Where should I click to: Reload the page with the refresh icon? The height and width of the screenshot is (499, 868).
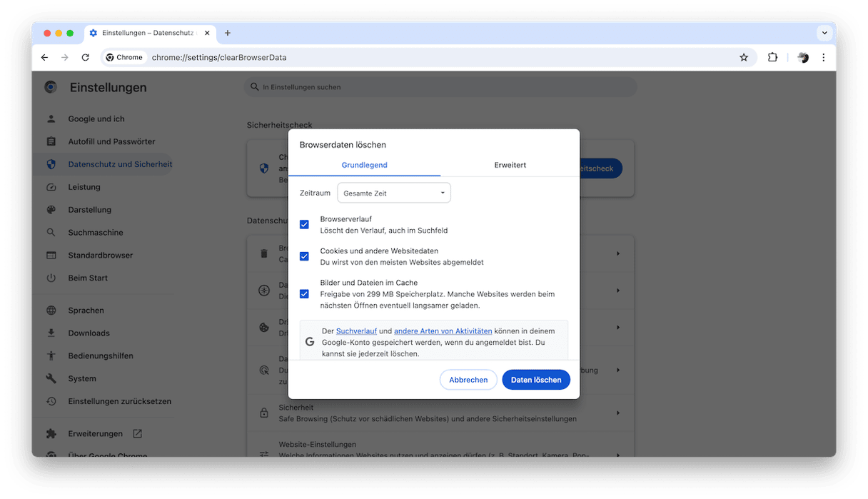pyautogui.click(x=86, y=58)
